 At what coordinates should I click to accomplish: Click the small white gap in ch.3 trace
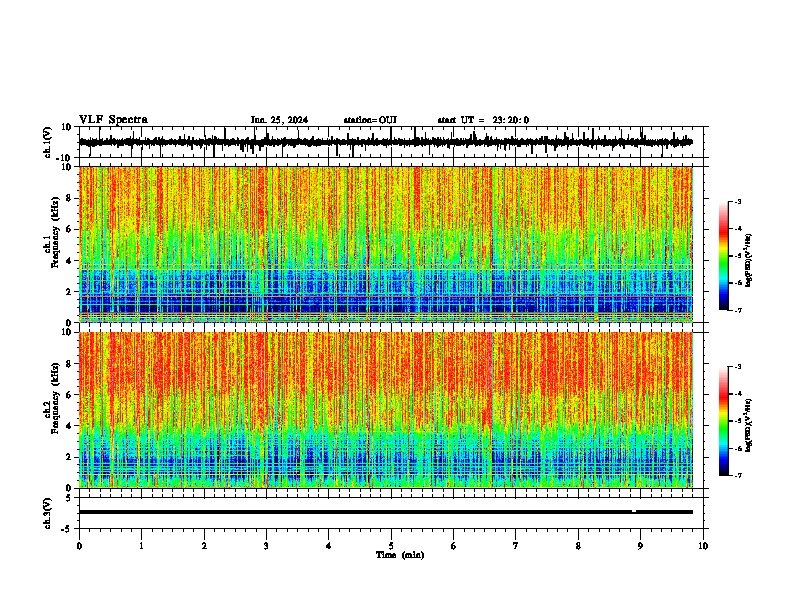634,511
